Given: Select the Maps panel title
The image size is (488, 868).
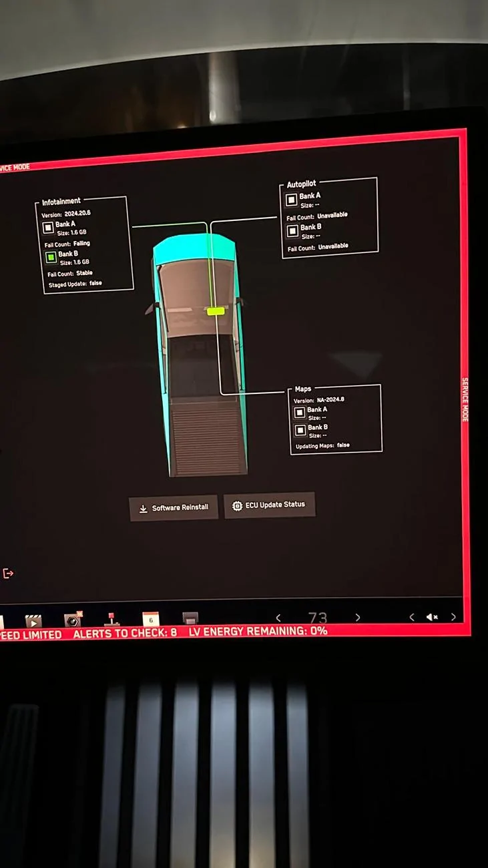Looking at the screenshot, I should [303, 389].
